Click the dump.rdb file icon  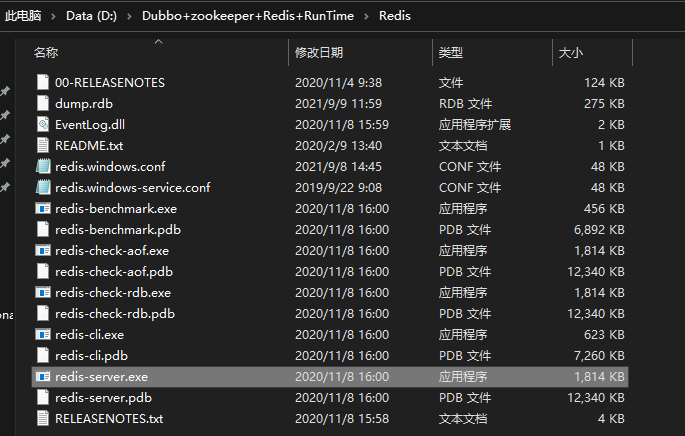coord(43,104)
